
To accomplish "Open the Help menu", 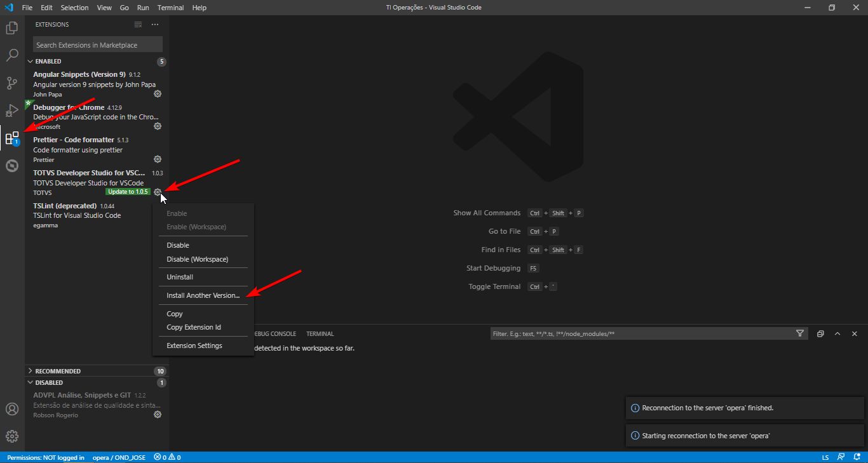I will [x=200, y=8].
